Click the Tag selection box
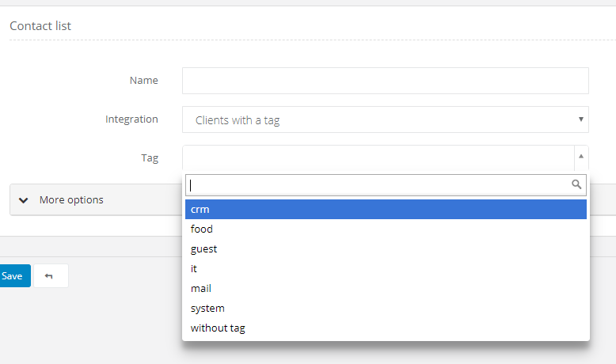Screen dimensions: 616x364 point(378,157)
